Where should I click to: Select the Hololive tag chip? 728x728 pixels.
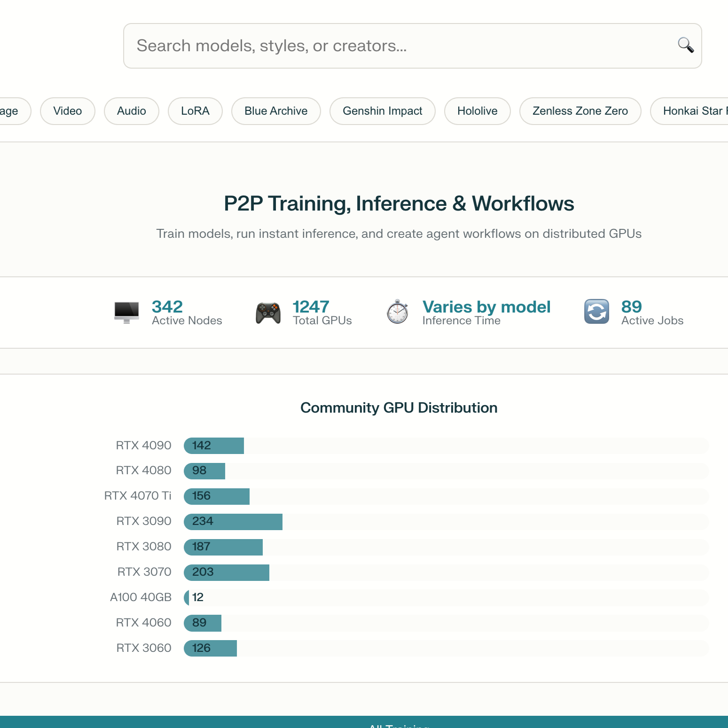coord(478,111)
